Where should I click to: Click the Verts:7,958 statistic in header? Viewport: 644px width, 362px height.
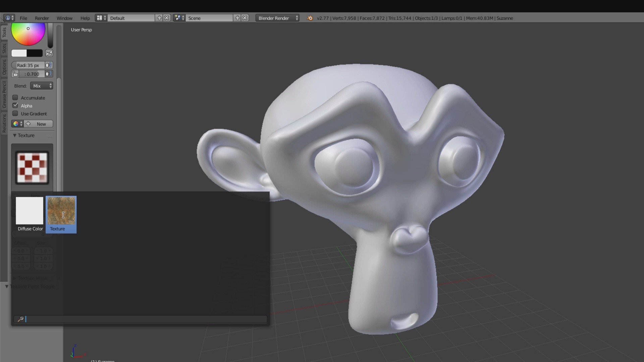(x=344, y=18)
